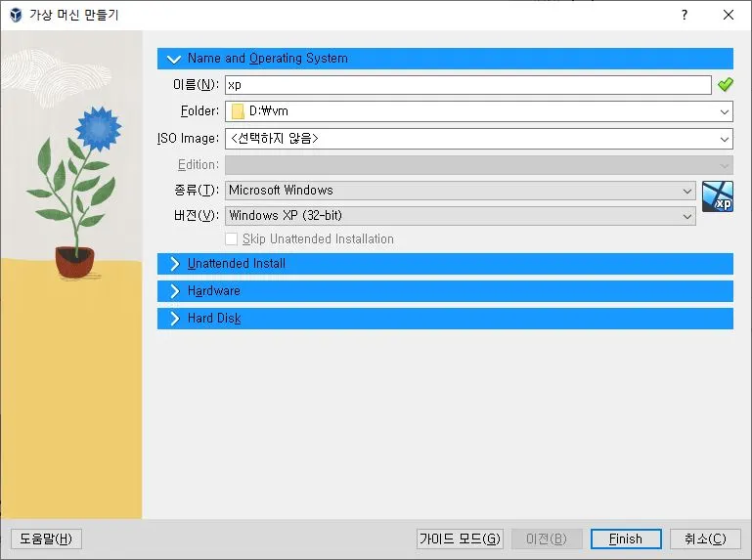This screenshot has height=560, width=752.
Task: Click the 취소(C) cancel button
Action: (x=705, y=538)
